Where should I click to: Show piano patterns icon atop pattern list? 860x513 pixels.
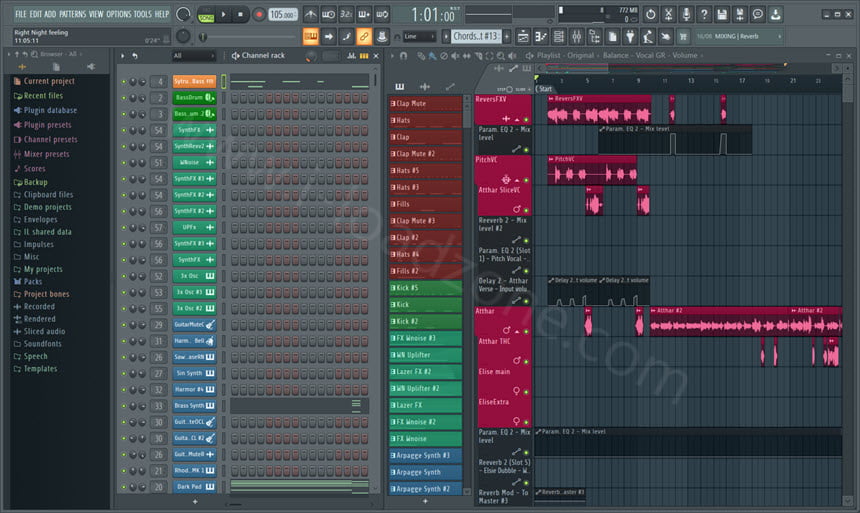tap(400, 87)
